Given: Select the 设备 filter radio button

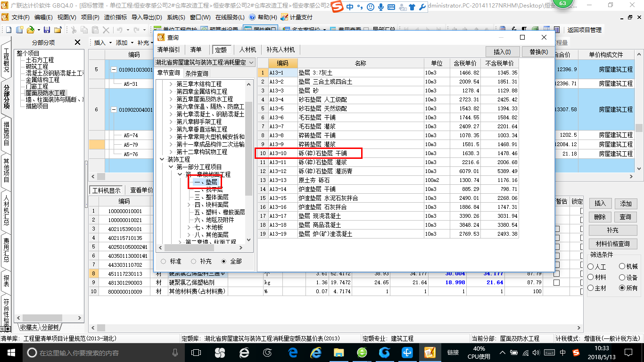Looking at the screenshot, I should pos(622,278).
